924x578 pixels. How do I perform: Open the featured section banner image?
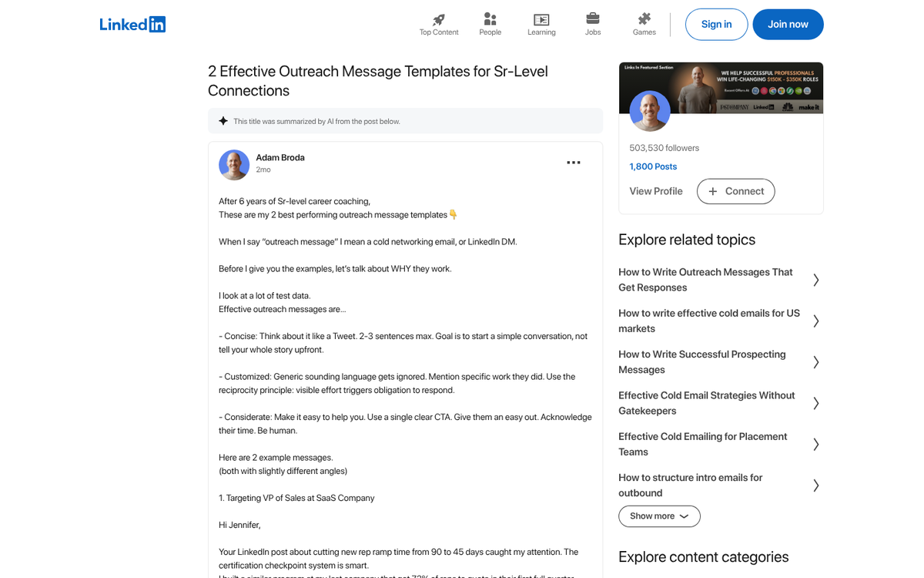[721, 86]
